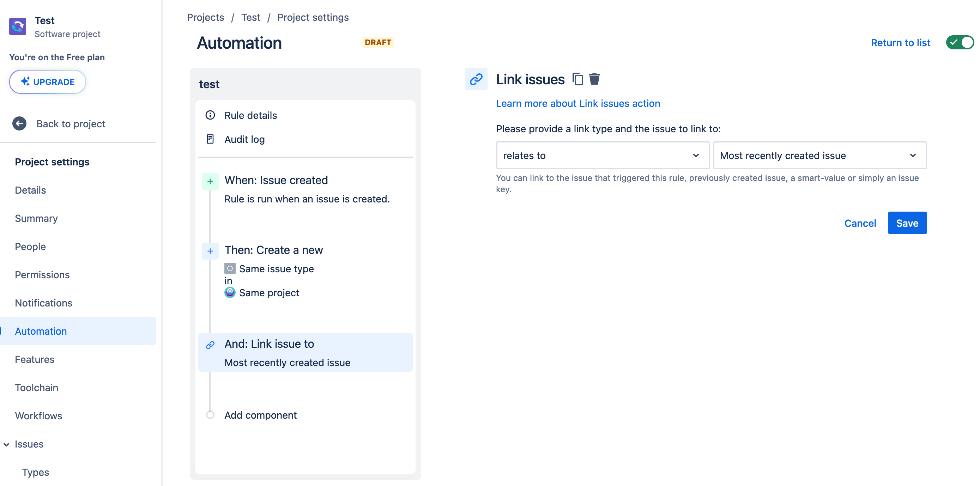
Task: Go to Workflows settings page
Action: pyautogui.click(x=38, y=416)
